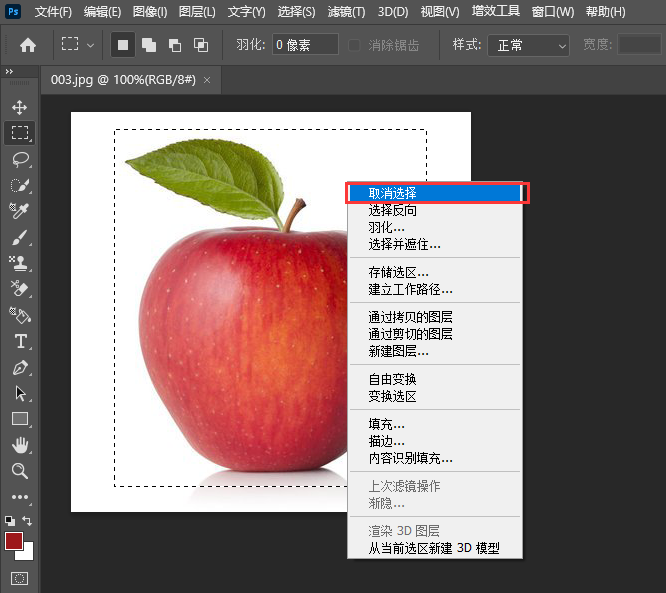This screenshot has width=666, height=593.
Task: Open the background white color swatch
Action: (x=26, y=553)
